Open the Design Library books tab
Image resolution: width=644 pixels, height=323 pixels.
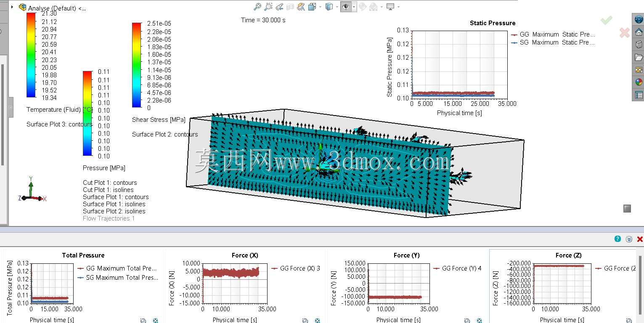coord(639,45)
